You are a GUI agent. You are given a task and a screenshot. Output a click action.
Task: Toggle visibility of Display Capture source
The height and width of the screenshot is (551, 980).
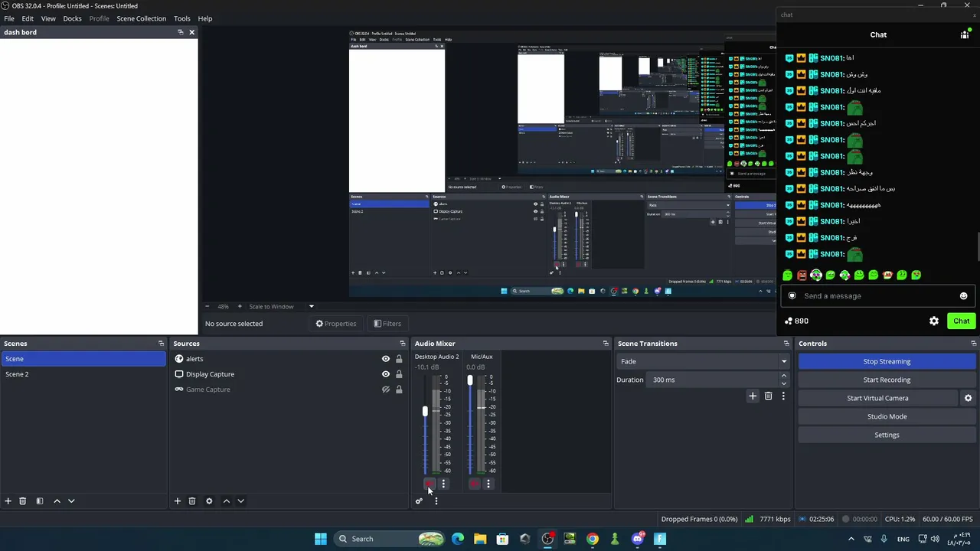point(386,374)
